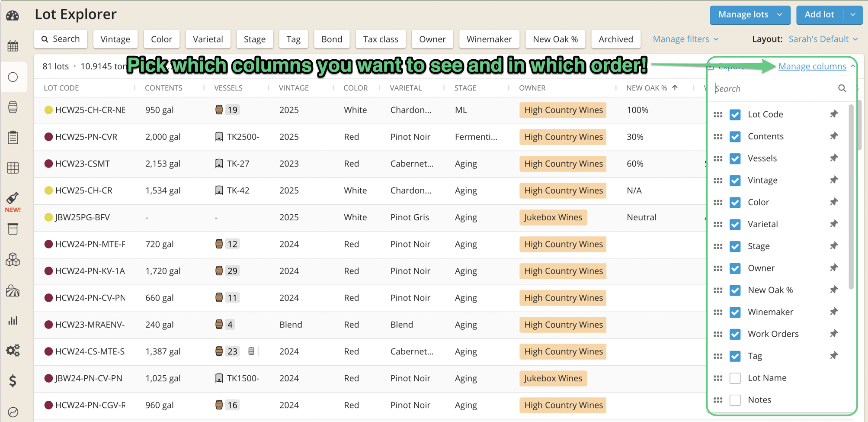Open the Winemaker filter
Image resolution: width=868 pixels, height=422 pixels.
click(x=489, y=39)
